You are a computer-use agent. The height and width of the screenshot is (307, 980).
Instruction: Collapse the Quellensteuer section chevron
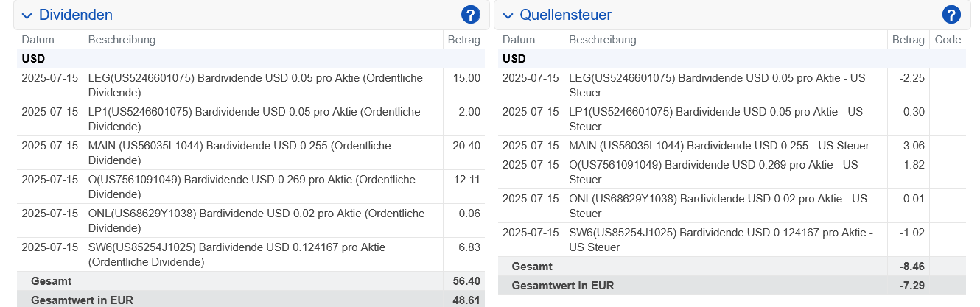508,15
